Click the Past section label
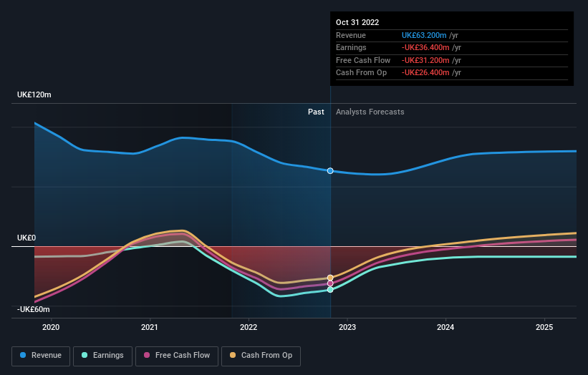Viewport: 588px width, 375px height. coord(316,112)
